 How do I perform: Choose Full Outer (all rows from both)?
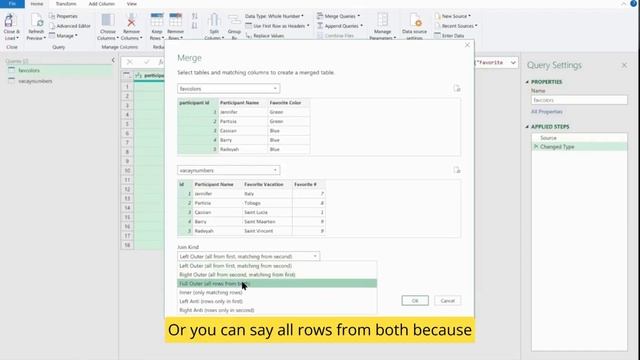(277, 283)
